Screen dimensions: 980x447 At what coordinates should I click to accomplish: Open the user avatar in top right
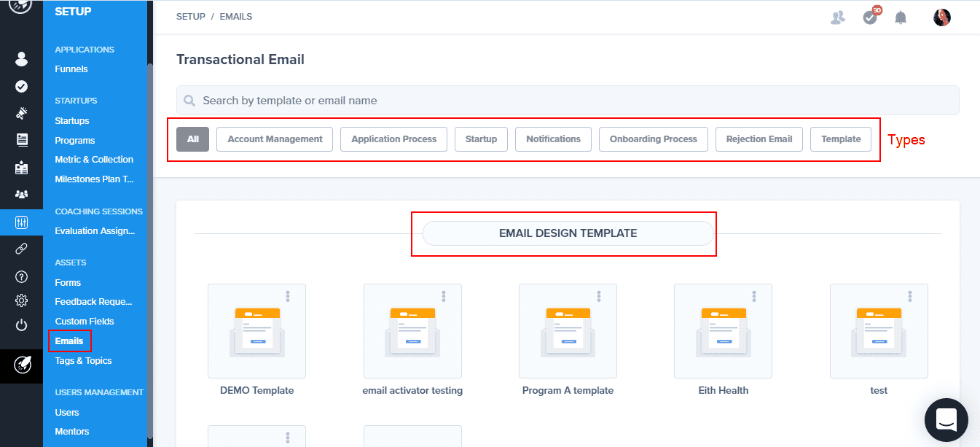tap(941, 18)
